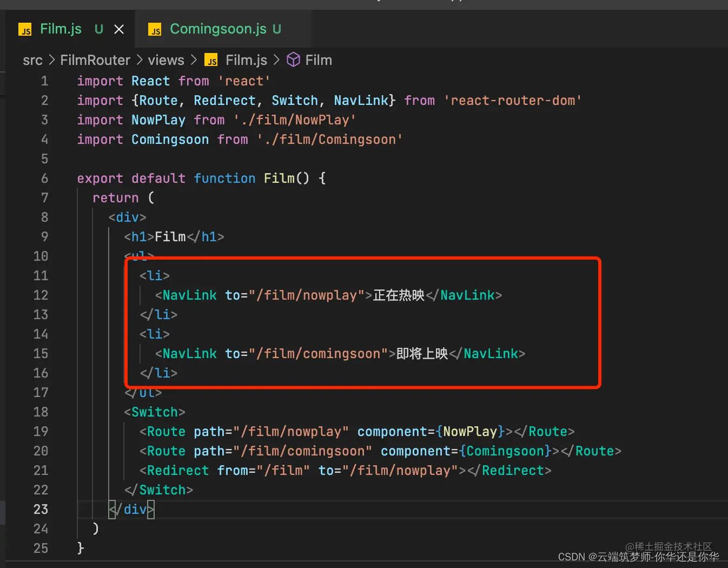Screen dimensions: 728x568
Task: Click the opening div tag on line 8
Action: 128,217
